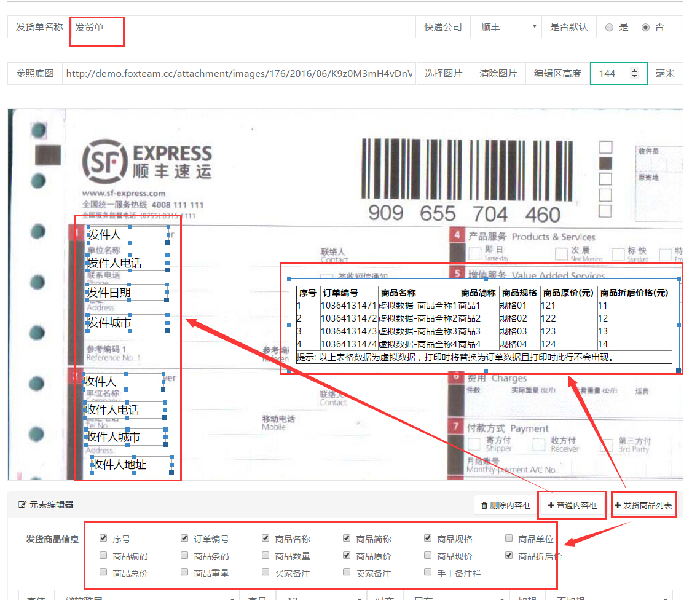Select the 发件日期 field box
This screenshot has height=600, width=700.
(x=127, y=293)
